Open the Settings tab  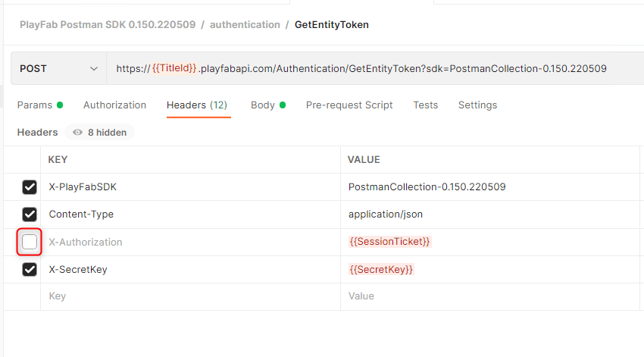(477, 105)
